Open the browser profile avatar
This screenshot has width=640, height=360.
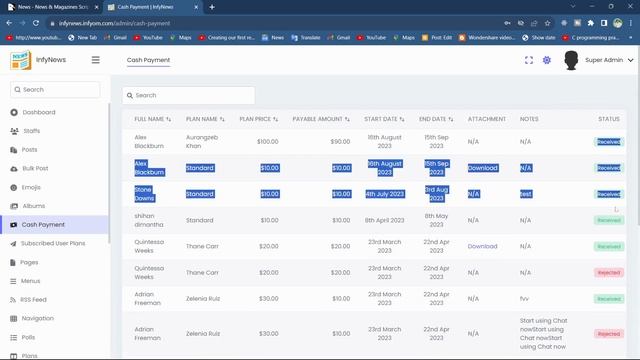pos(618,23)
